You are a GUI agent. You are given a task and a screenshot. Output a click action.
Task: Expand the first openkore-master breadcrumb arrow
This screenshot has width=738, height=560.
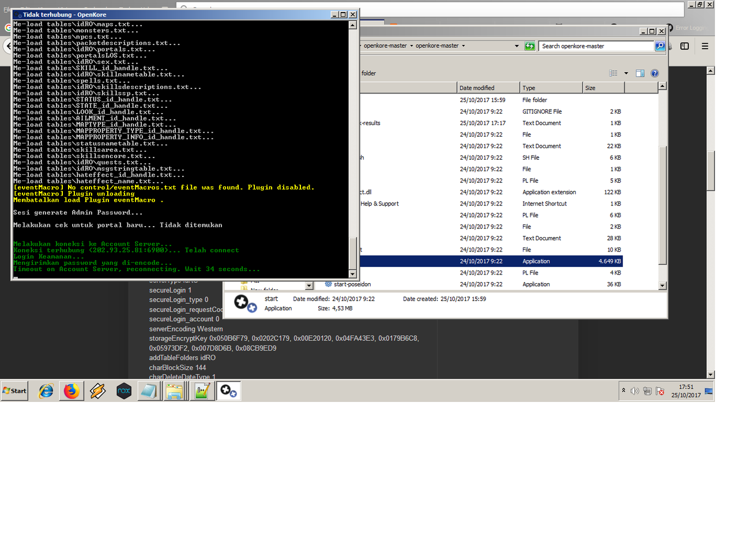[x=411, y=46]
